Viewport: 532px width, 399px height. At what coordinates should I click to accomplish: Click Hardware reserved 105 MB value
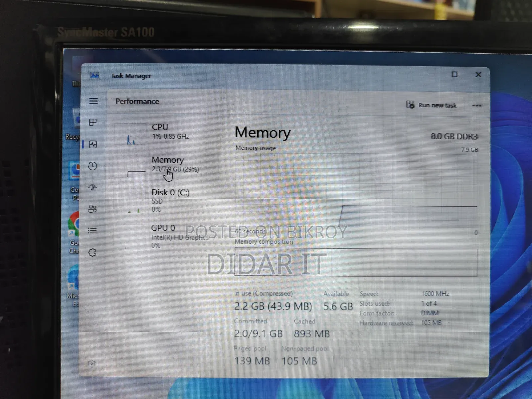click(x=431, y=323)
